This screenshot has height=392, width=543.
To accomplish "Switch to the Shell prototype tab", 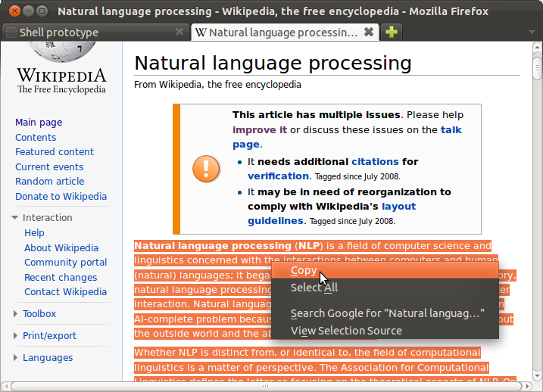I will pyautogui.click(x=95, y=33).
